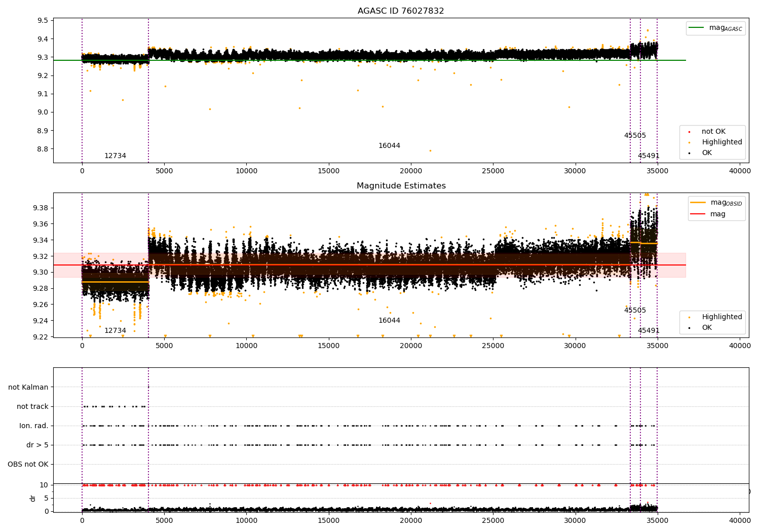This screenshot has height=532, width=760.
Task: Click '45505' label in Magnitude Estimates plot
Action: click(x=635, y=311)
